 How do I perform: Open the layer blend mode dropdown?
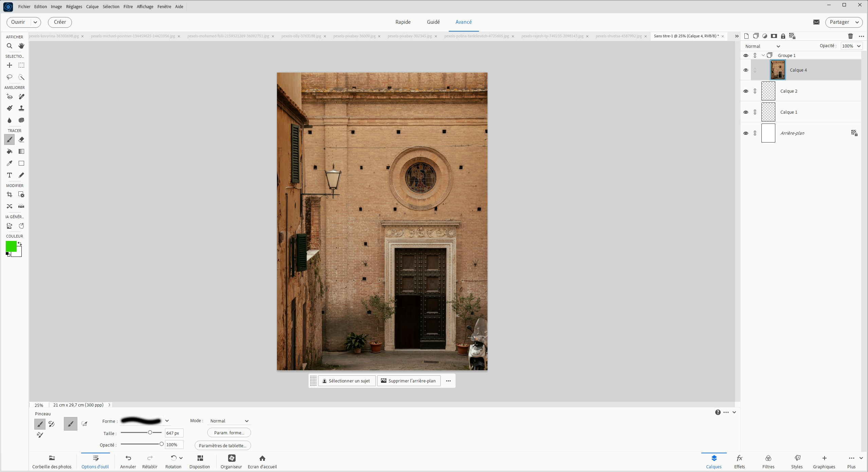tap(762, 46)
